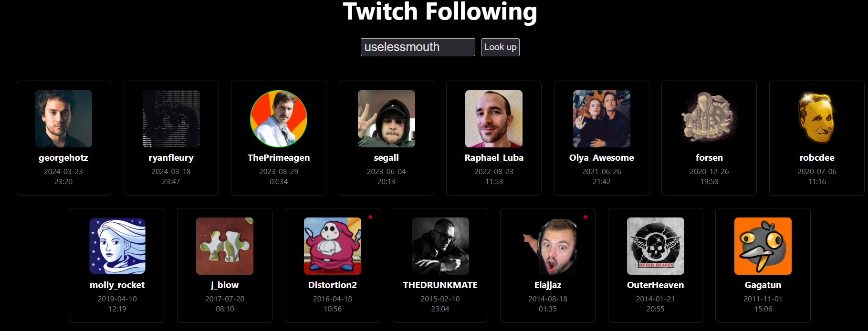Image resolution: width=868 pixels, height=331 pixels.
Task: Select the Gagatun orange bird avatar
Action: coord(763,246)
